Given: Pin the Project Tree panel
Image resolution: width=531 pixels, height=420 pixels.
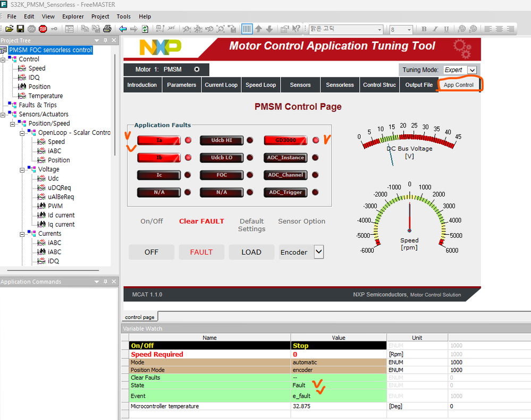Looking at the screenshot, I should click(105, 40).
